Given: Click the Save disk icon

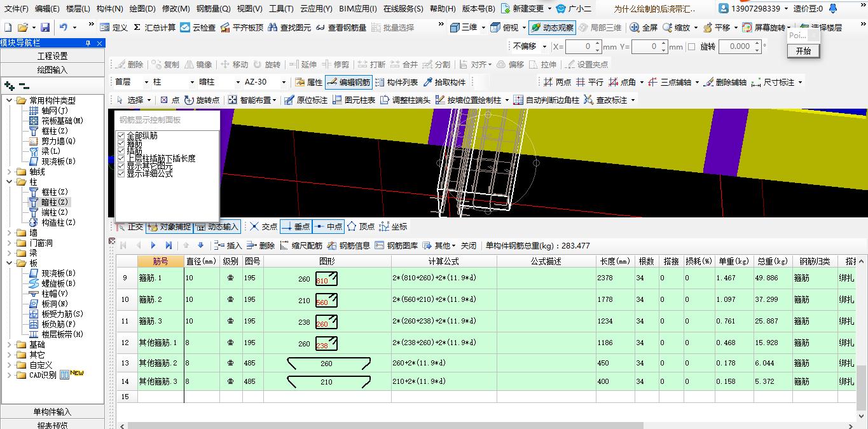Looking at the screenshot, I should coord(45,28).
